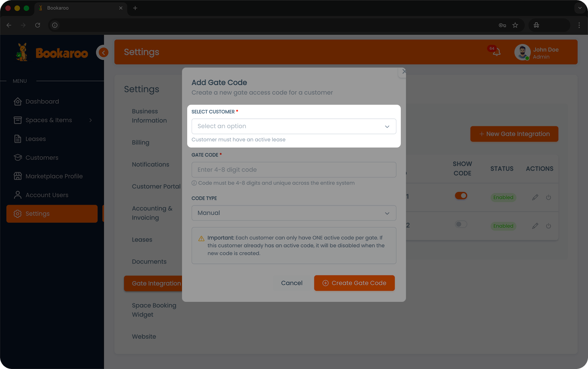Screen dimensions: 588x369
Task: Click the notification bell icon
Action: point(496,52)
